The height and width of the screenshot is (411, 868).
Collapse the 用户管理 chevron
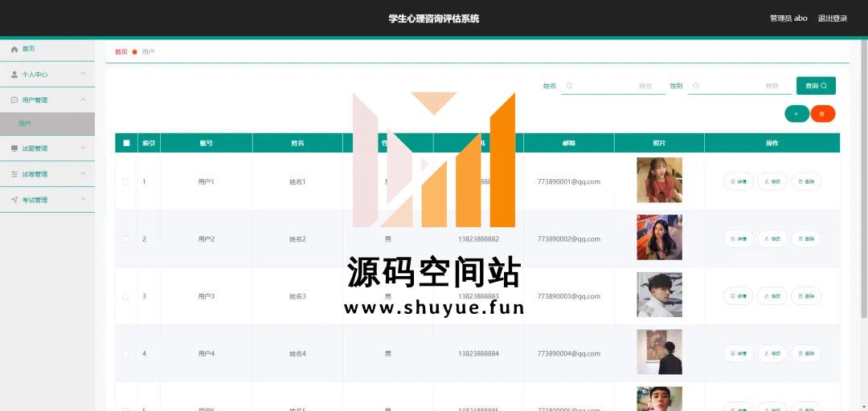83,100
